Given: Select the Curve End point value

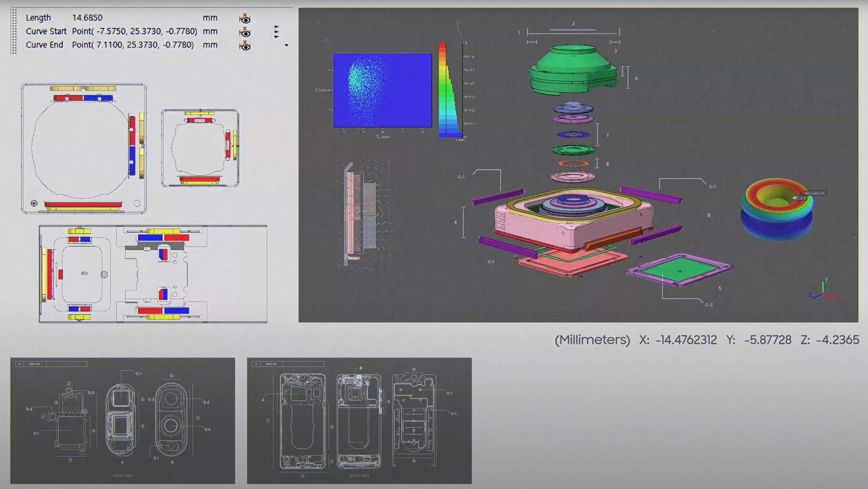Looking at the screenshot, I should coord(133,45).
